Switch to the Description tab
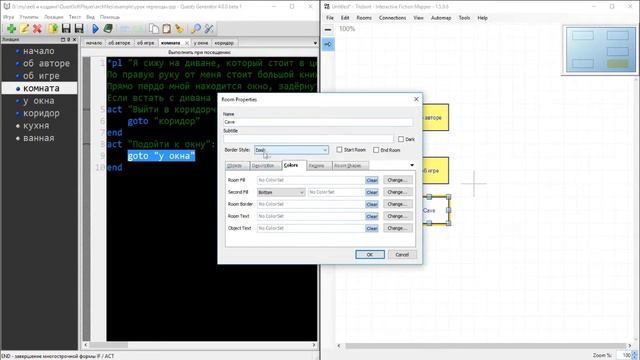The width and height of the screenshot is (640, 360). [x=263, y=166]
